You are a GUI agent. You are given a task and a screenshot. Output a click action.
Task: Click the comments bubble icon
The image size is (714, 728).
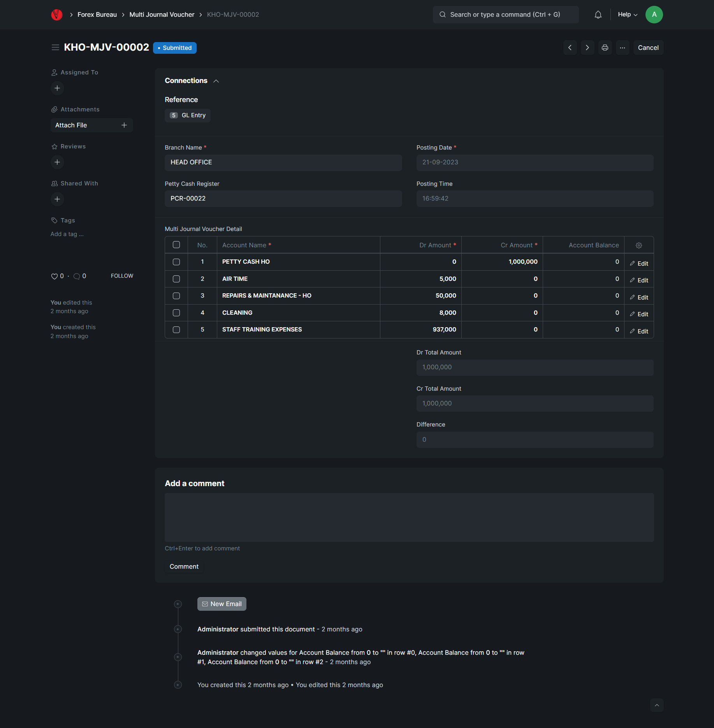click(77, 276)
